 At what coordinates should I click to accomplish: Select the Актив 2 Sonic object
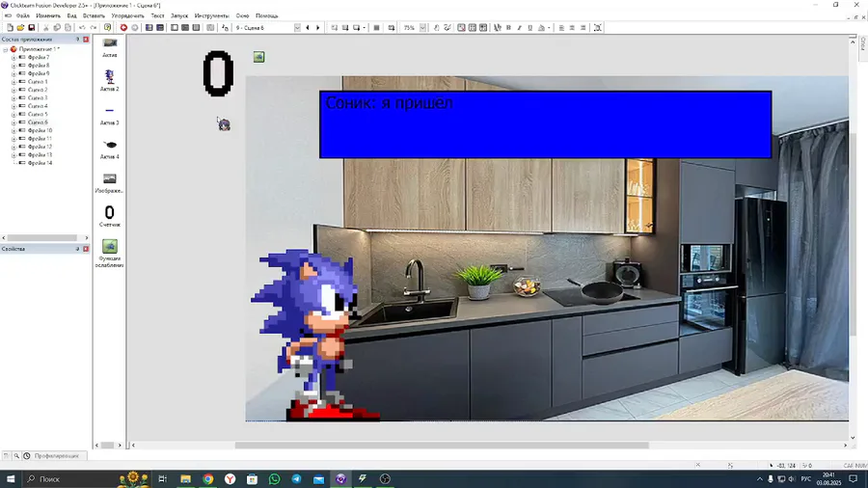click(x=110, y=80)
